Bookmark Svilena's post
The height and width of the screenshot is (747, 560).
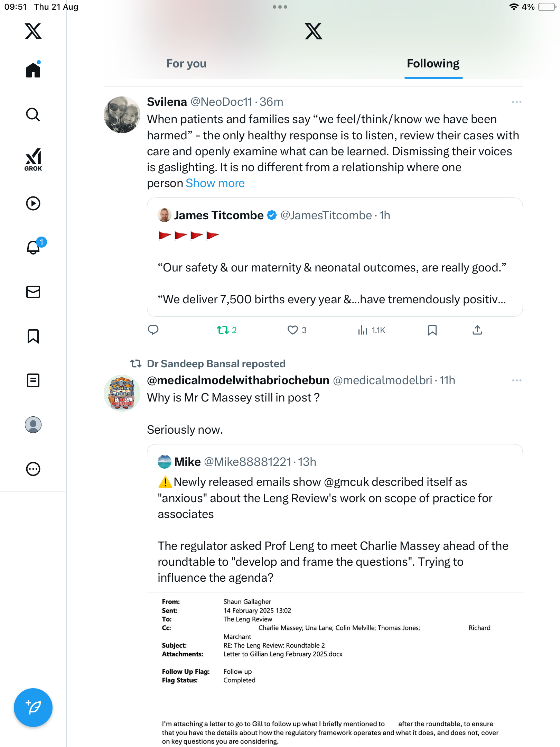432,330
